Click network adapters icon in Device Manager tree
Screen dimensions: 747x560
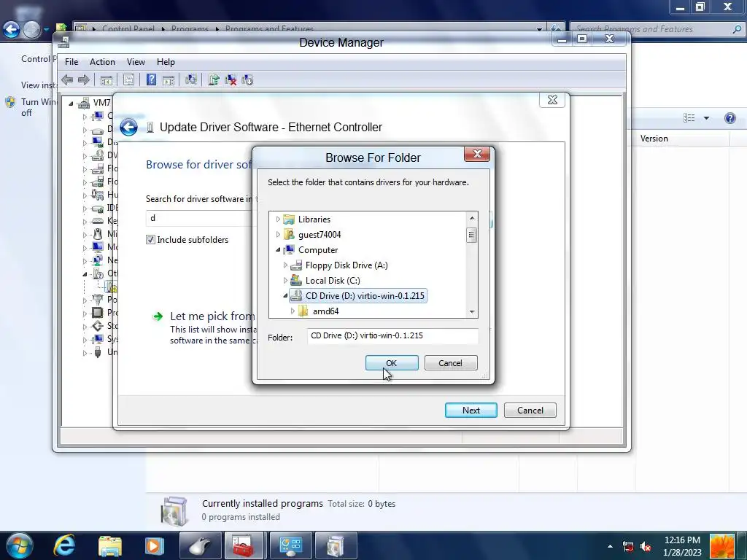98,260
